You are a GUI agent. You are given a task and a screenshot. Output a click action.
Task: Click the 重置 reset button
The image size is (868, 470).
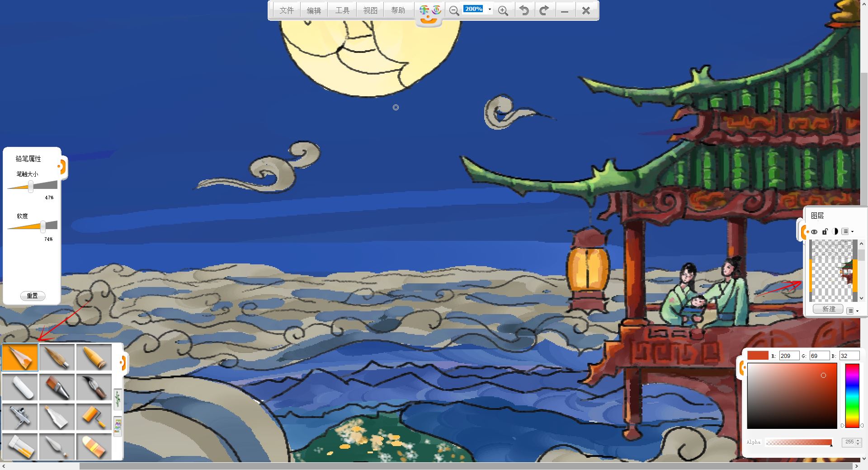[33, 296]
